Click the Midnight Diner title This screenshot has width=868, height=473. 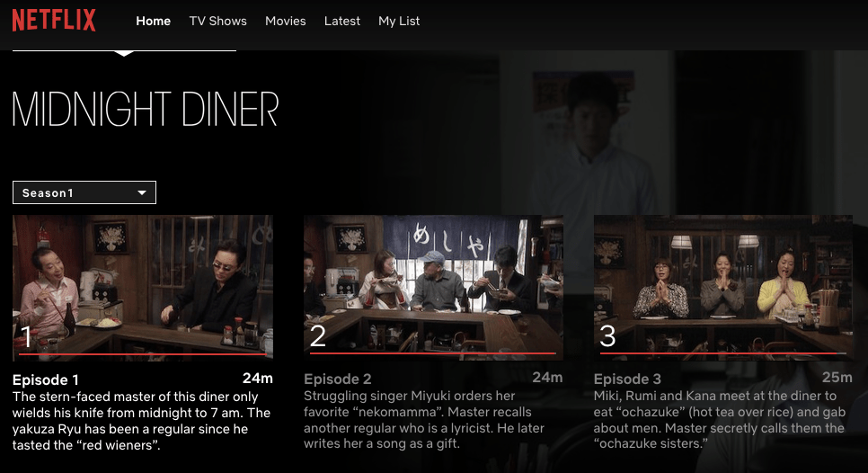pos(145,109)
